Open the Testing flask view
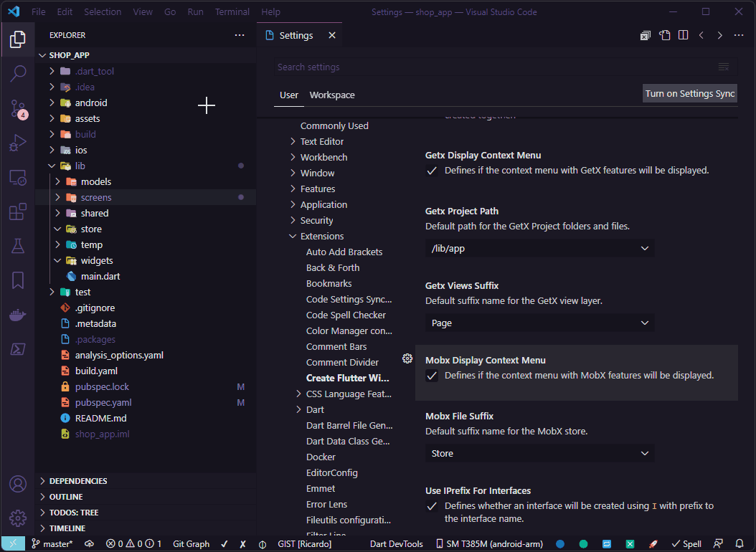 [18, 246]
